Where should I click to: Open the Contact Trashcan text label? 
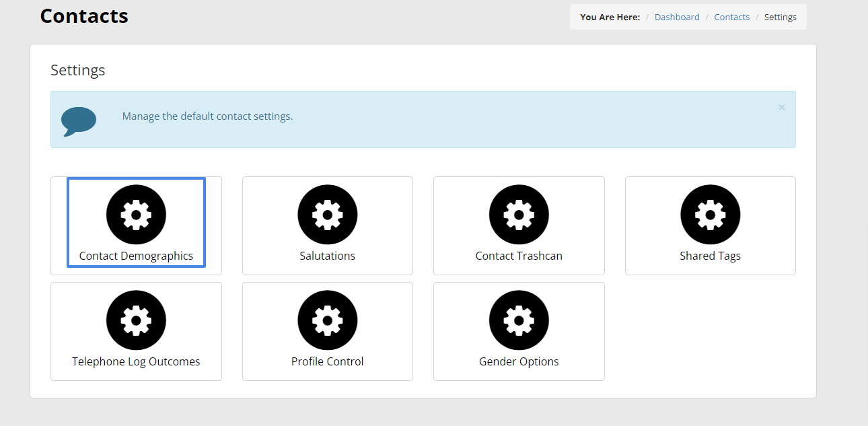click(519, 256)
